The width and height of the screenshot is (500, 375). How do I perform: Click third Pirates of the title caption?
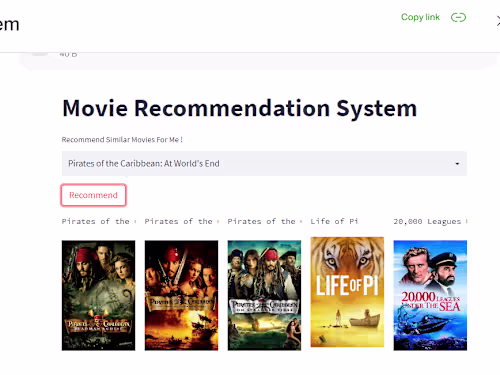pos(262,221)
